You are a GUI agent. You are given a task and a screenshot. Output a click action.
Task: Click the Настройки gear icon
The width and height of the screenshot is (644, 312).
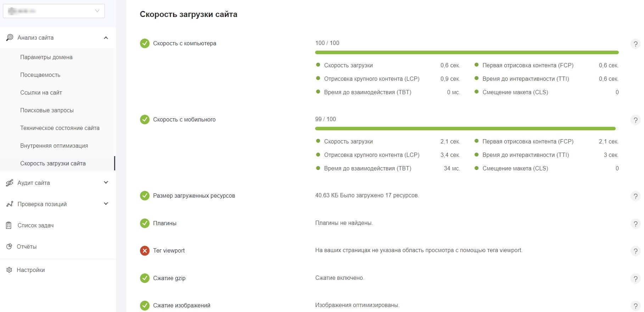coord(9,270)
